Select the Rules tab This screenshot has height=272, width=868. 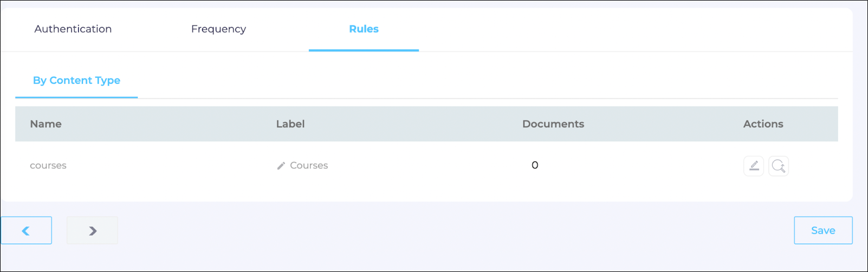click(364, 29)
